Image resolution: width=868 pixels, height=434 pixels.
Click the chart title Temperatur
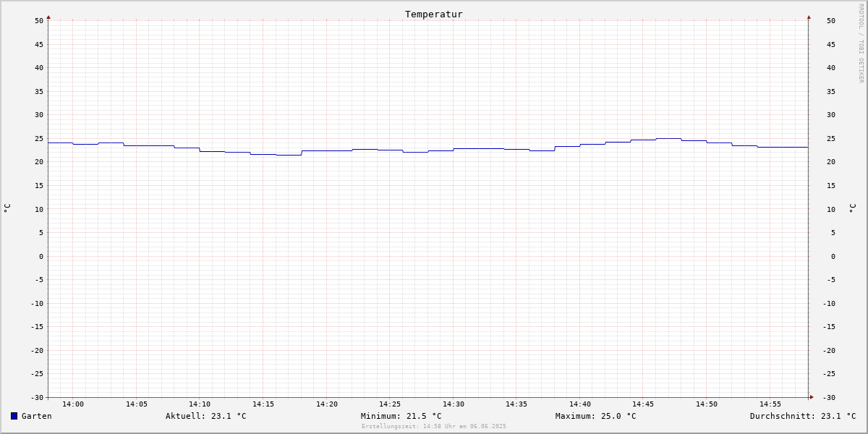point(434,14)
